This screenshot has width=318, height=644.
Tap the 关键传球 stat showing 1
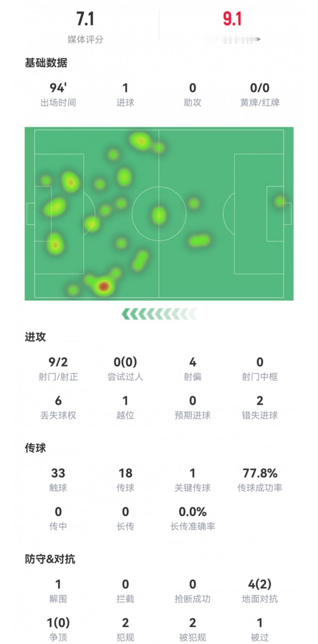click(193, 480)
